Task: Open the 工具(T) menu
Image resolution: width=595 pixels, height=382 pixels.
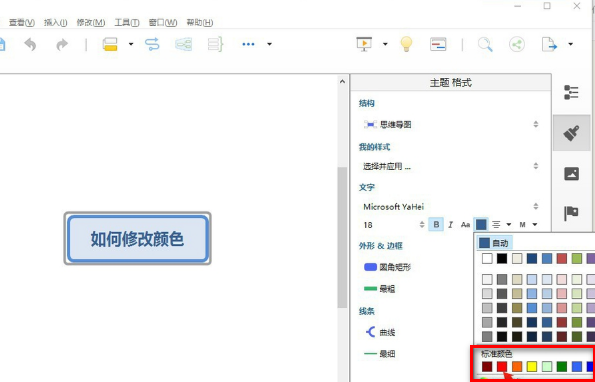Action: click(x=127, y=23)
